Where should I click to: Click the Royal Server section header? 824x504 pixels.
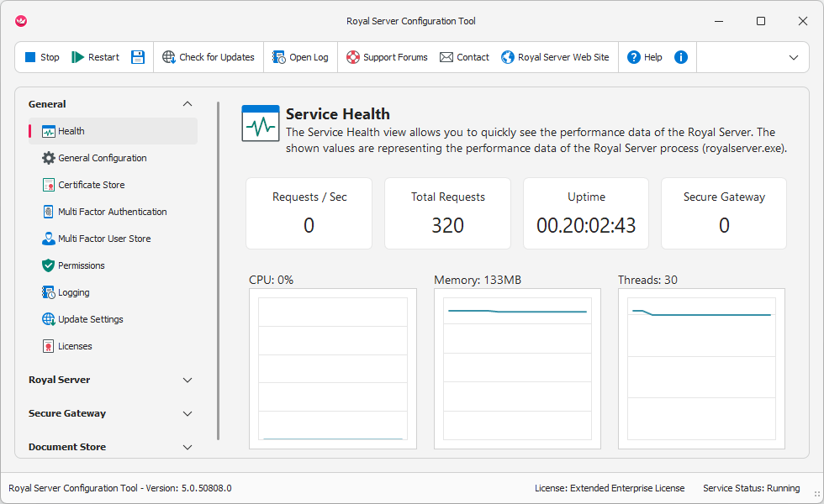click(x=111, y=380)
